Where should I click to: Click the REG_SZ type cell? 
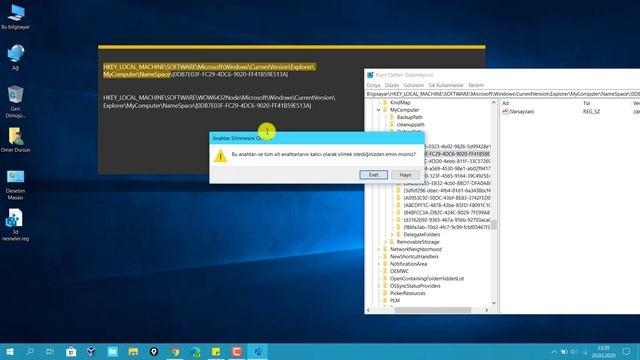tap(591, 111)
